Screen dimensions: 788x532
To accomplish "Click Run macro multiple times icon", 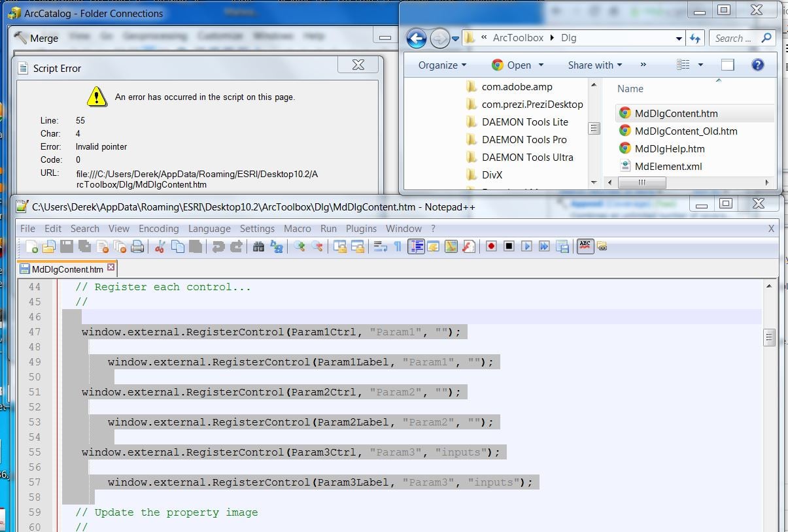I will pos(544,246).
